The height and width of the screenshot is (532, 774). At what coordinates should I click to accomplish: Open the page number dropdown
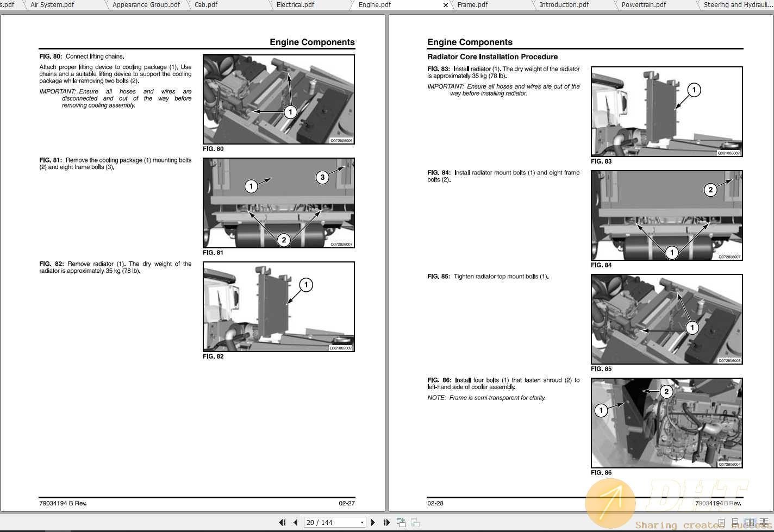pyautogui.click(x=362, y=522)
